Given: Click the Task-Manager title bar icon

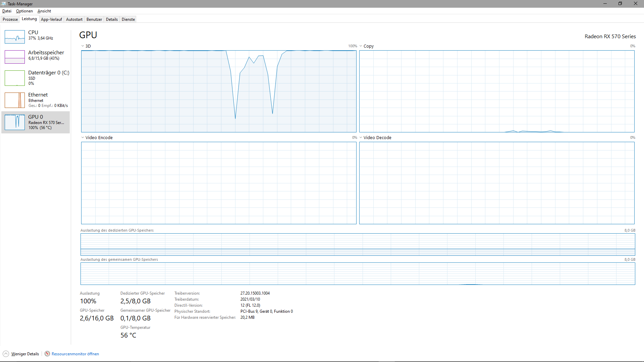Looking at the screenshot, I should [4, 4].
